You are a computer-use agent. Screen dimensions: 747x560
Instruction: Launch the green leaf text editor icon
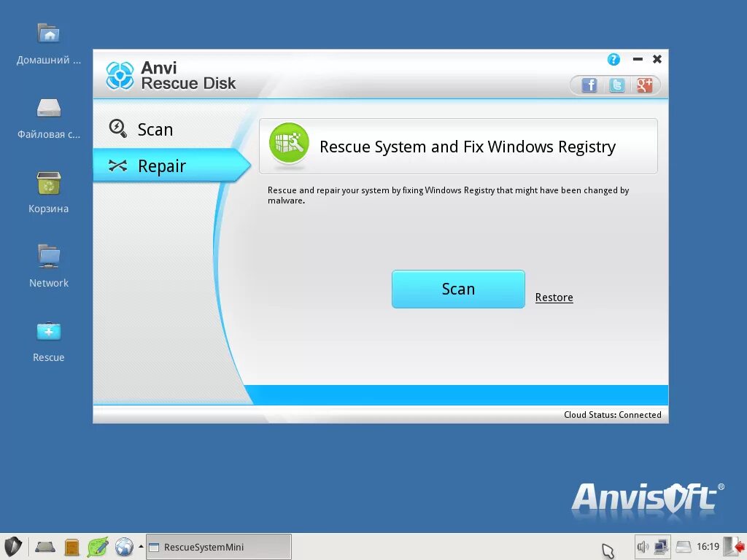(98, 547)
